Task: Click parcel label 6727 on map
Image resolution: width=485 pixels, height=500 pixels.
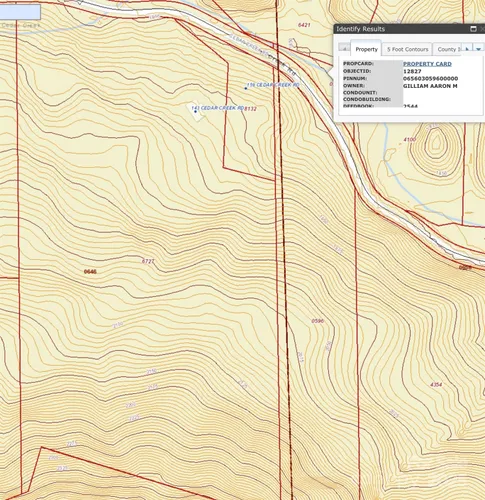Action: point(148,261)
